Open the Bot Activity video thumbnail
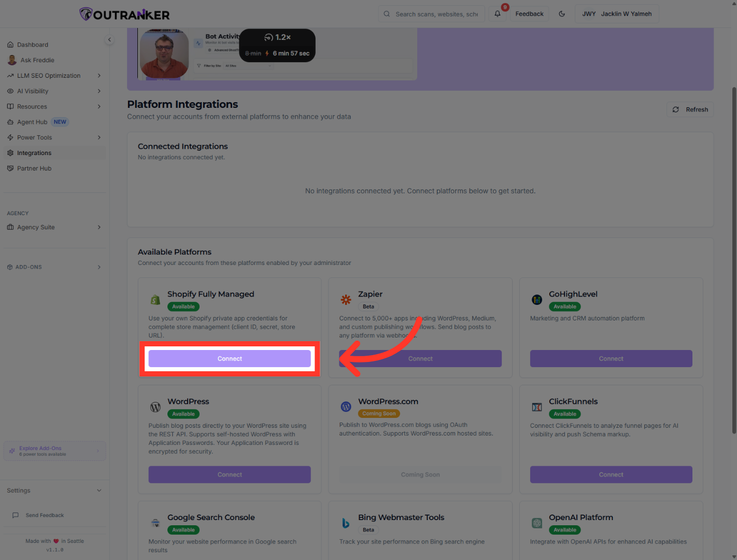737x560 pixels. [277, 54]
